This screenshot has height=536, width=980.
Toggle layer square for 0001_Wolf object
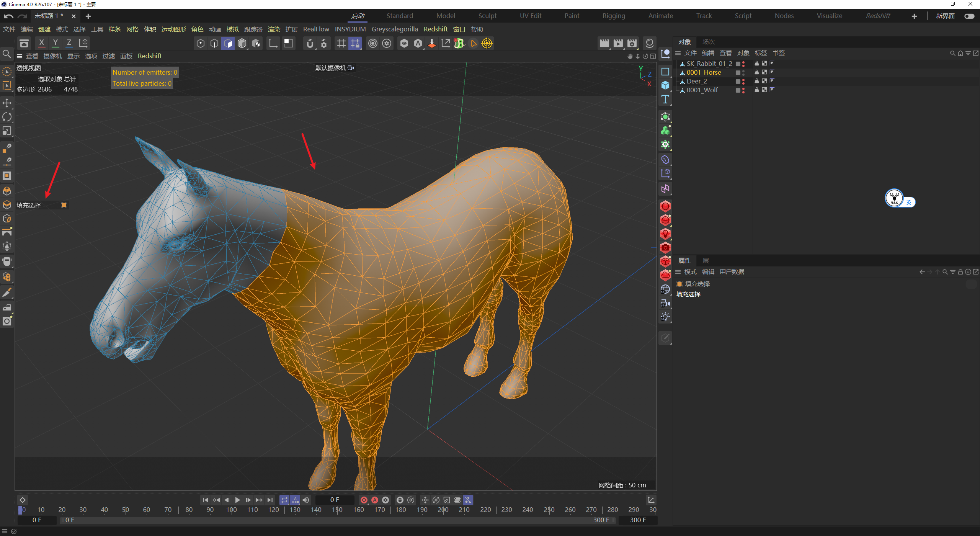point(738,90)
